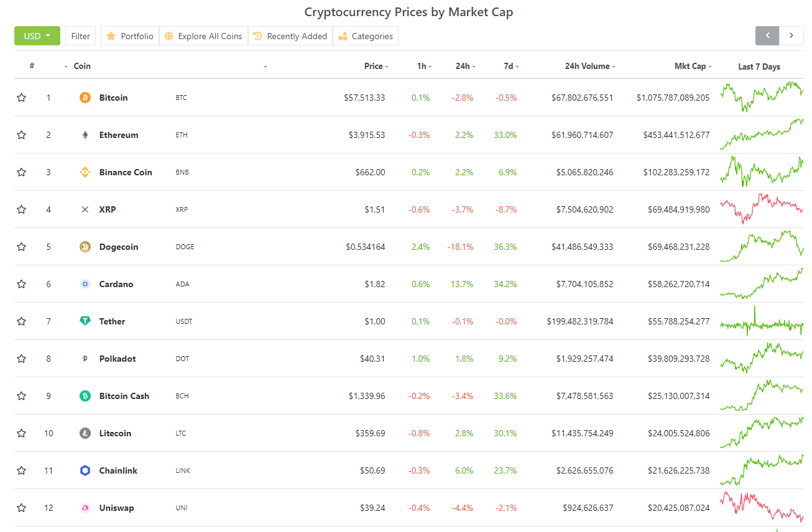812x532 pixels.
Task: Sort by Mkt Cap column
Action: point(693,66)
